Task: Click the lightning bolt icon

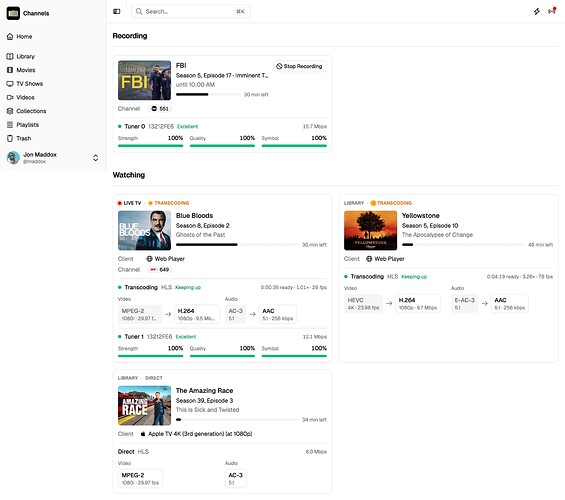Action: [537, 12]
